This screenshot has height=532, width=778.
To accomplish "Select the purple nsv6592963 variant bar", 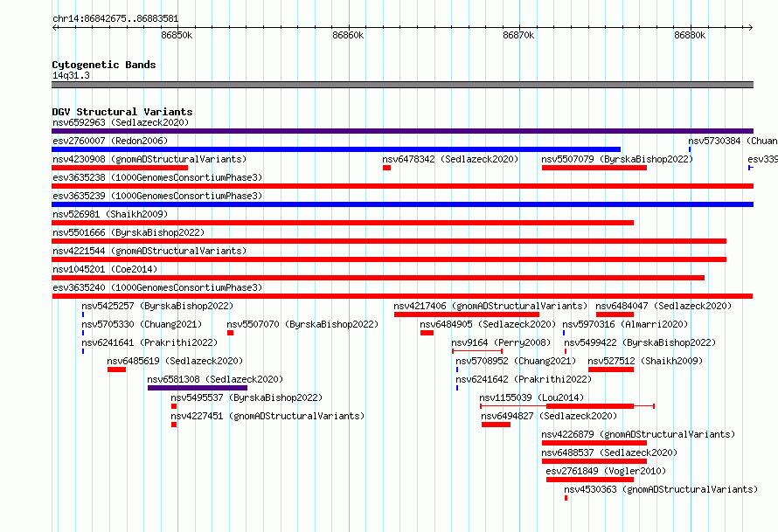I will point(402,131).
